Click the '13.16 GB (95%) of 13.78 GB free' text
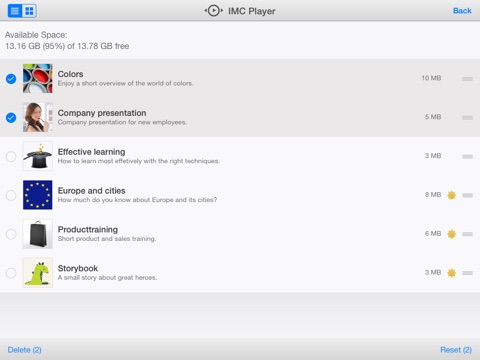The image size is (480, 360). pyautogui.click(x=67, y=46)
